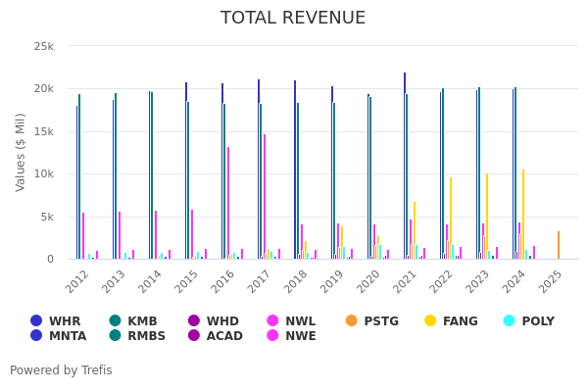Click the NWL magenta legend marker
Screen dimensions: 588x392
coord(271,320)
